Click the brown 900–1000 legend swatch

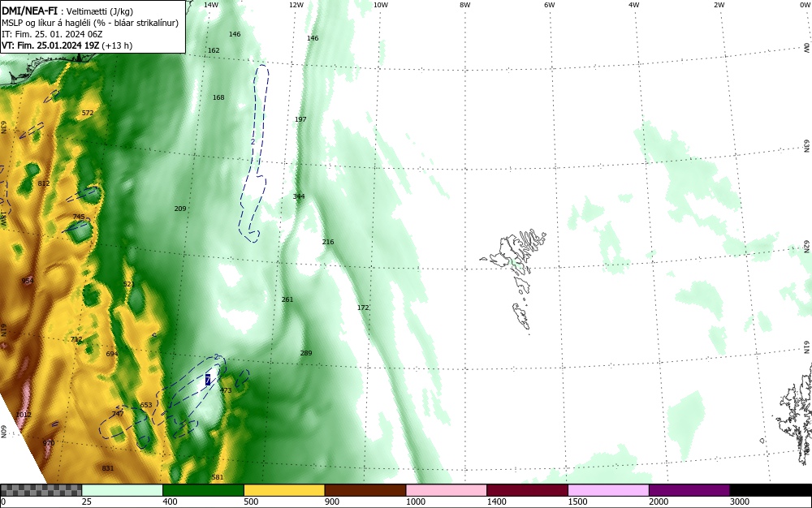[365, 490]
